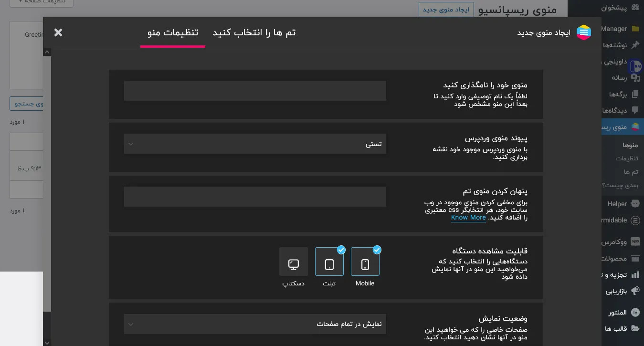Open ووکامرس icon in sidebar
The height and width of the screenshot is (346, 644).
(635, 242)
